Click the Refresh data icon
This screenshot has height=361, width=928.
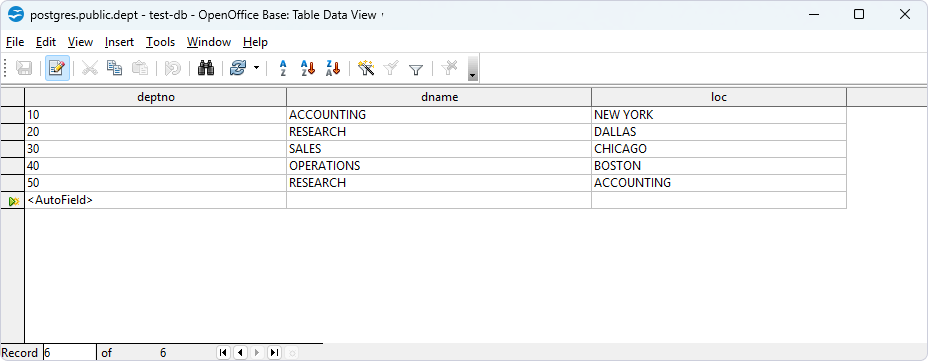coord(238,68)
